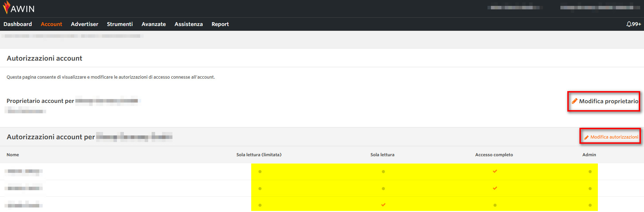The width and height of the screenshot is (644, 212).
Task: Click the pencil icon beside Modifica proprietario
Action: click(575, 101)
